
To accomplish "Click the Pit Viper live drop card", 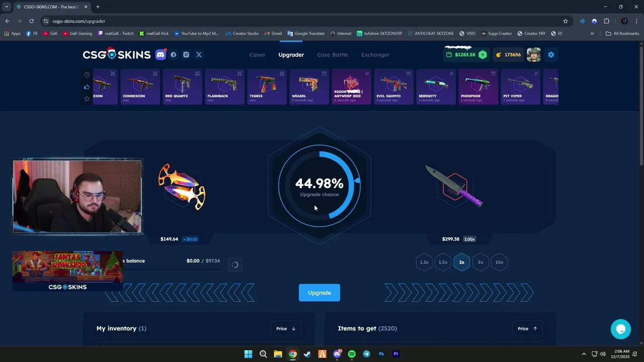I will tap(520, 86).
